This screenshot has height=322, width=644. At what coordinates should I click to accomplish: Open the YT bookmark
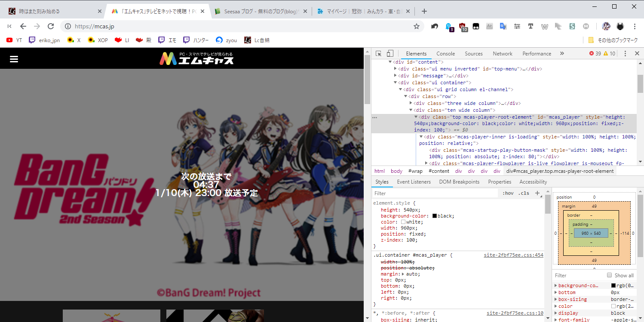(x=14, y=40)
